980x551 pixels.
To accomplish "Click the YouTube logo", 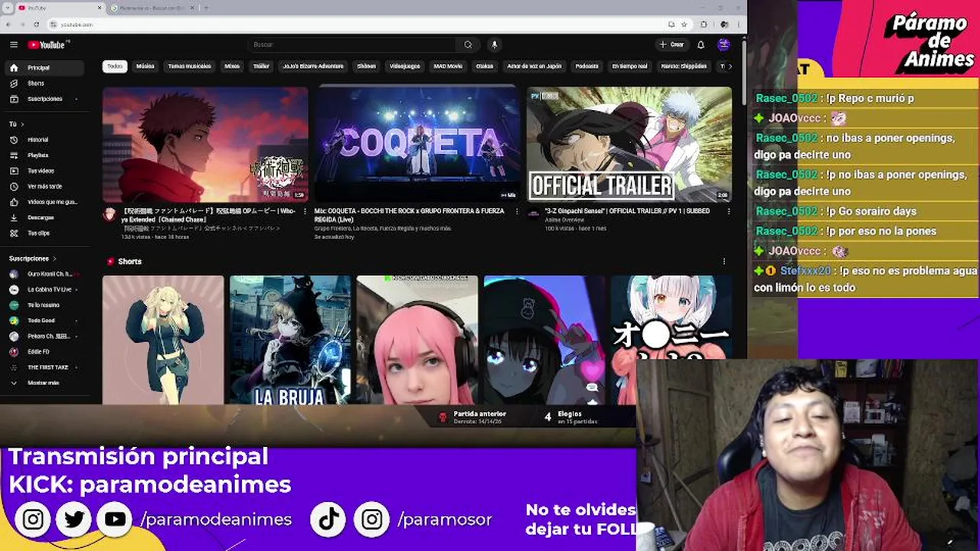I will click(48, 44).
